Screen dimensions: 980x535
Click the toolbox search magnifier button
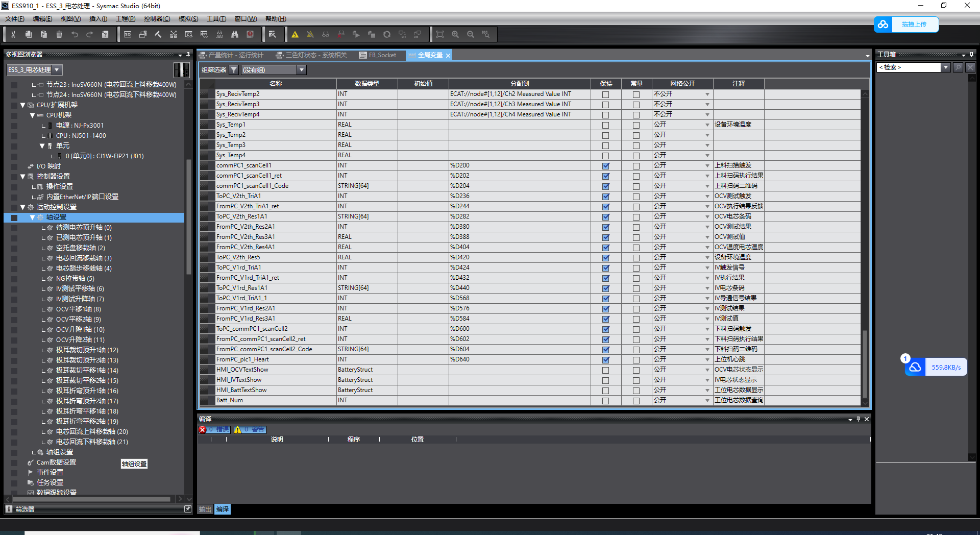pyautogui.click(x=958, y=67)
